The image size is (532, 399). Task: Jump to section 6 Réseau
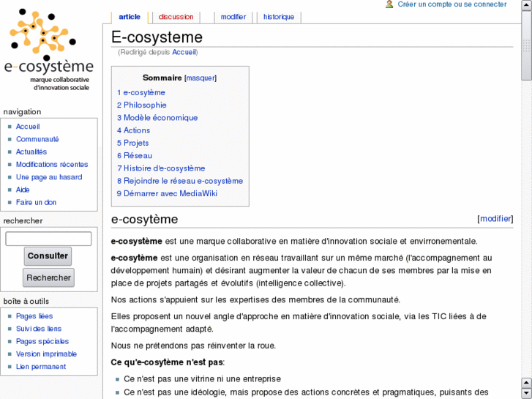click(x=135, y=155)
